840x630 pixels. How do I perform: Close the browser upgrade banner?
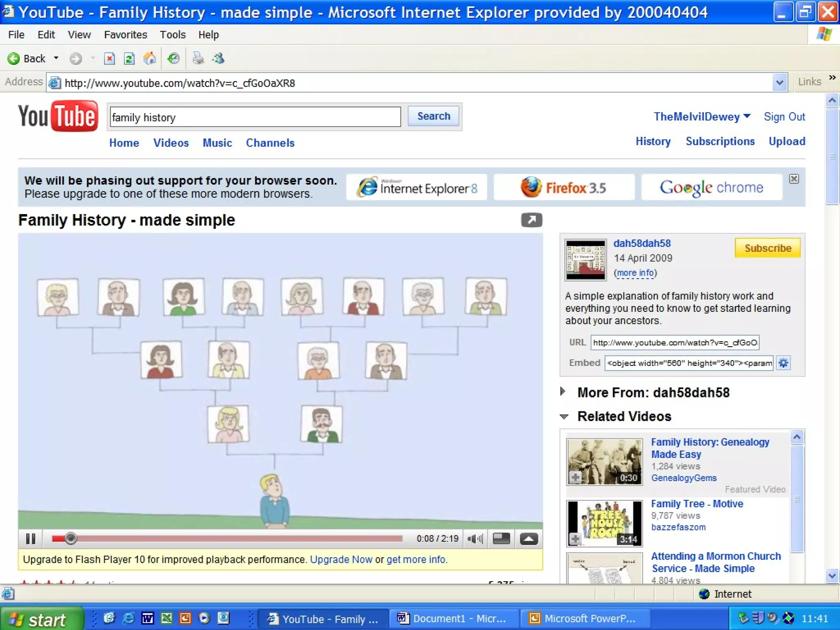pos(794,179)
